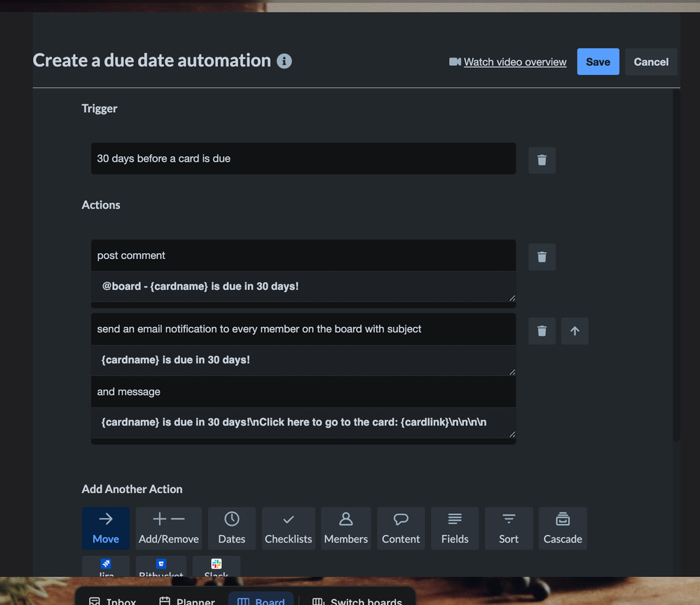Save the due date automation
Viewport: 700px width, 605px height.
[x=598, y=62]
